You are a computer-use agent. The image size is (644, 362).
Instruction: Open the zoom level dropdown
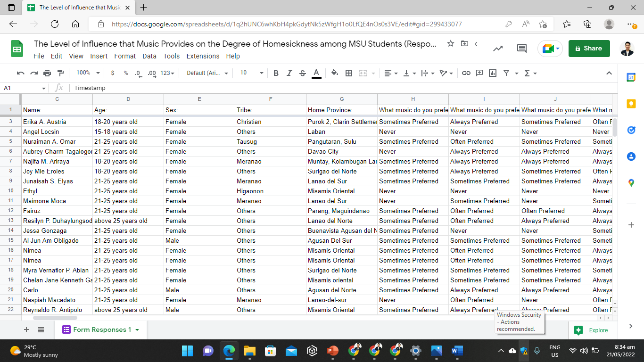pos(88,73)
